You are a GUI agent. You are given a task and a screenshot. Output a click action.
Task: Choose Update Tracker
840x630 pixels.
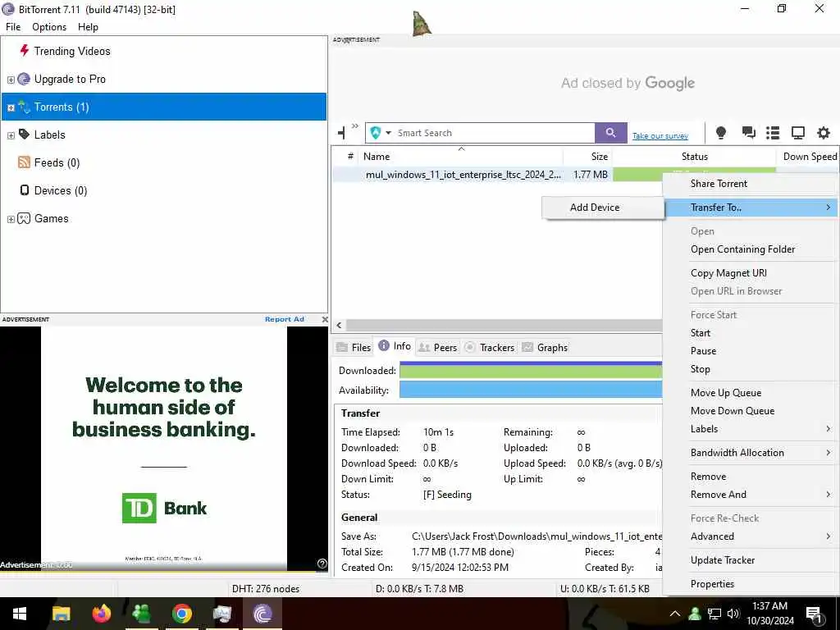click(750, 559)
